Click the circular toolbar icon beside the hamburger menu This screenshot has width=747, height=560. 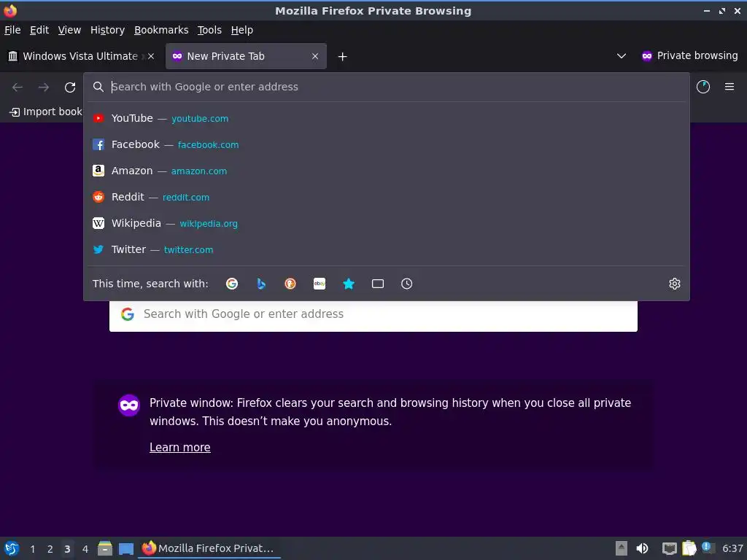pos(703,87)
